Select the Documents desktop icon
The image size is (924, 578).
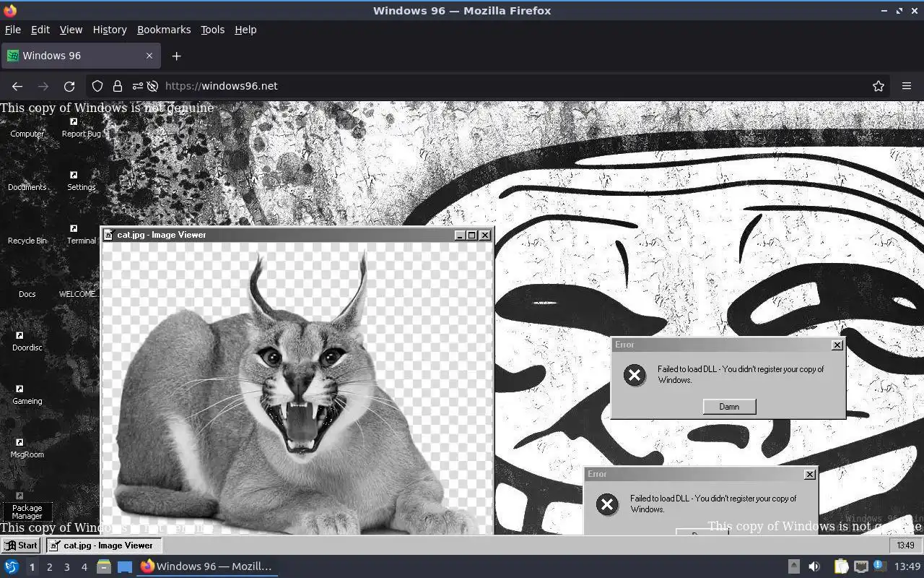pyautogui.click(x=27, y=181)
